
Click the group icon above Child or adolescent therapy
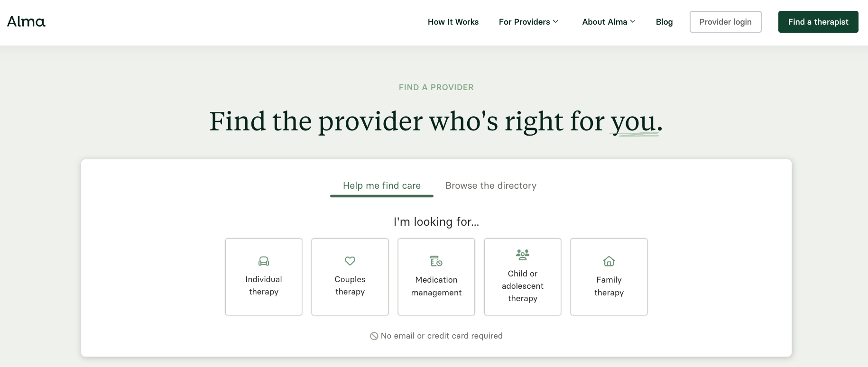tap(522, 254)
